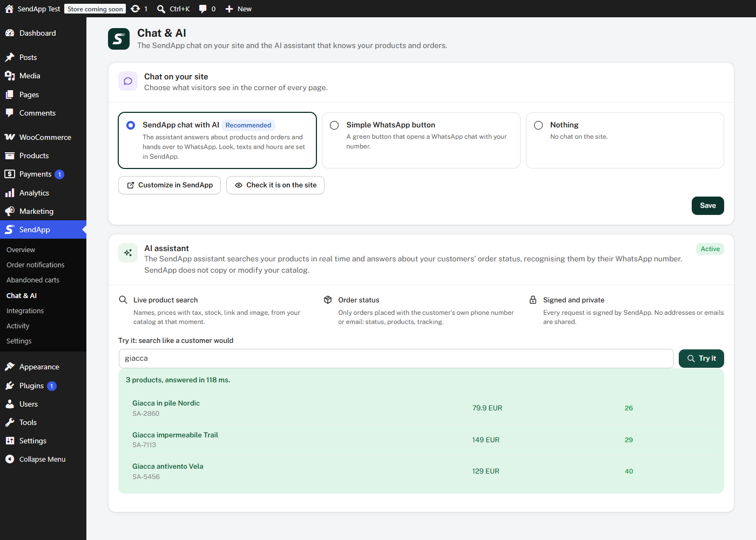
Task: Open Activity submenu item
Action: coord(18,326)
